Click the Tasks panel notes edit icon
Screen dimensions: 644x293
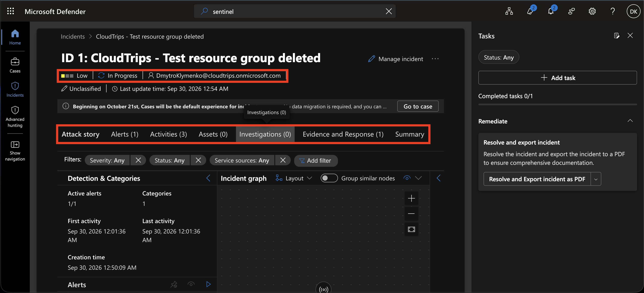click(x=616, y=36)
